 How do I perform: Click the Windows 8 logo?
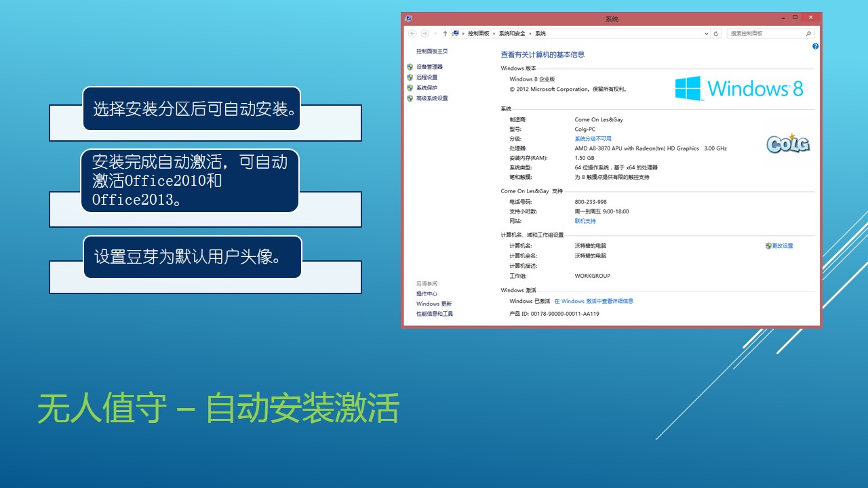click(739, 88)
